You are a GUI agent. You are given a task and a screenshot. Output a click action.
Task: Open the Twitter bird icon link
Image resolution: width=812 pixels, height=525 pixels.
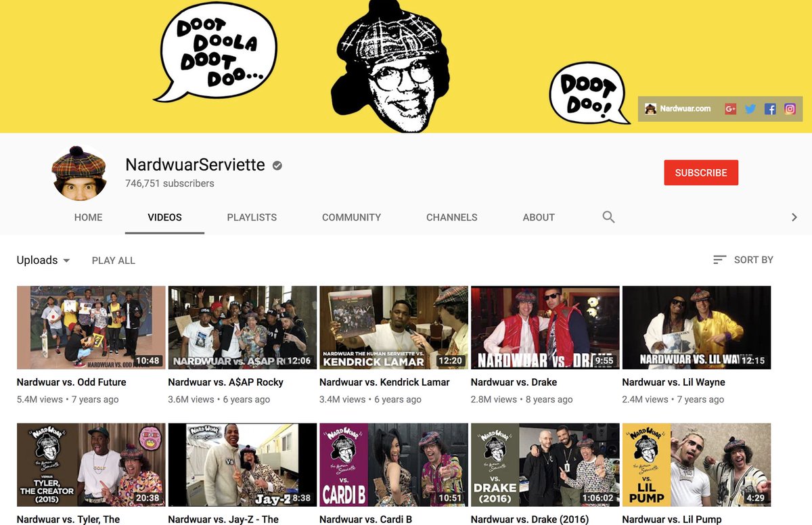click(750, 108)
